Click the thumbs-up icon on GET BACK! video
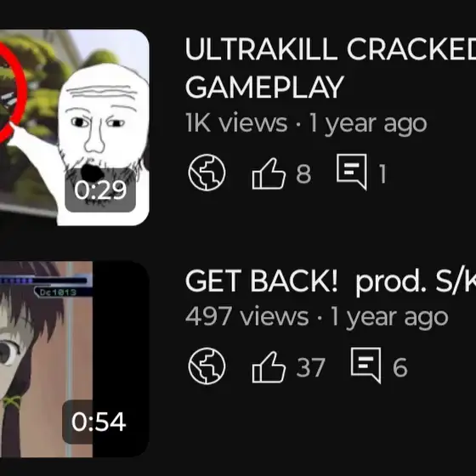The image size is (476, 476). pos(269,366)
